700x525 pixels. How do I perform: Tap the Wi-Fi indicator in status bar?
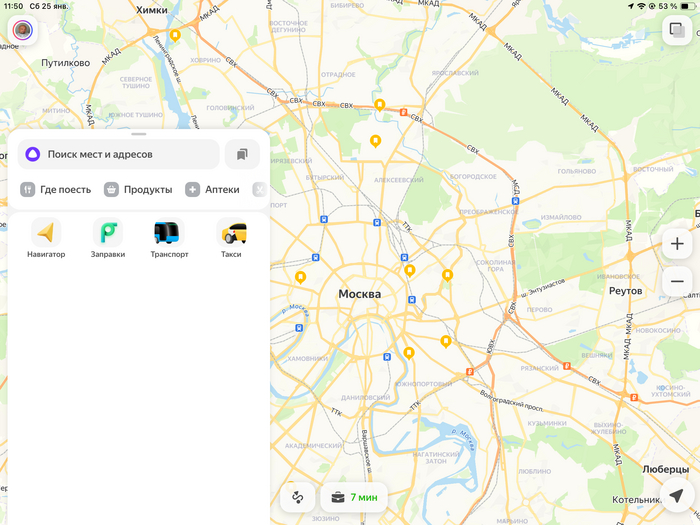click(x=641, y=6)
